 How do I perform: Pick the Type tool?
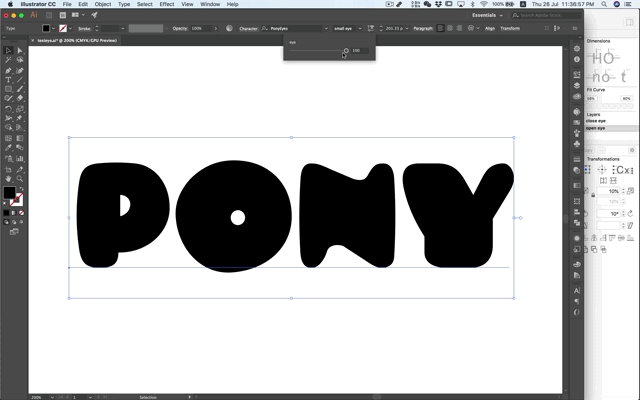(8, 80)
